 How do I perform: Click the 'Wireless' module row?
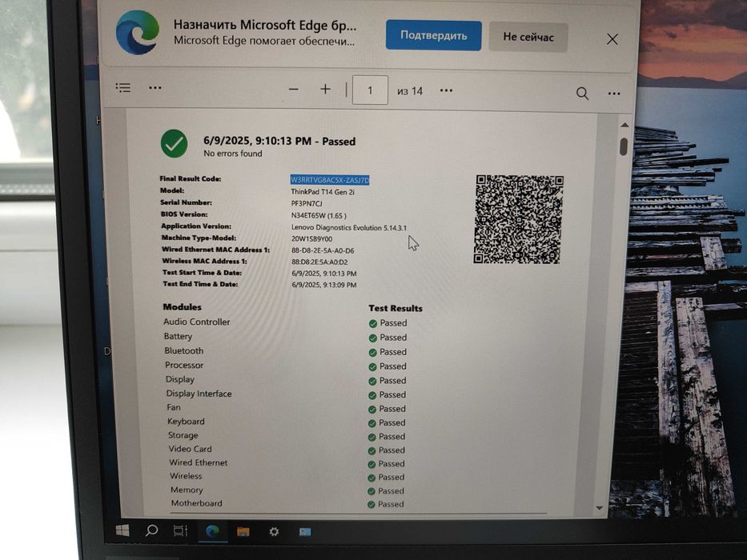pos(186,476)
